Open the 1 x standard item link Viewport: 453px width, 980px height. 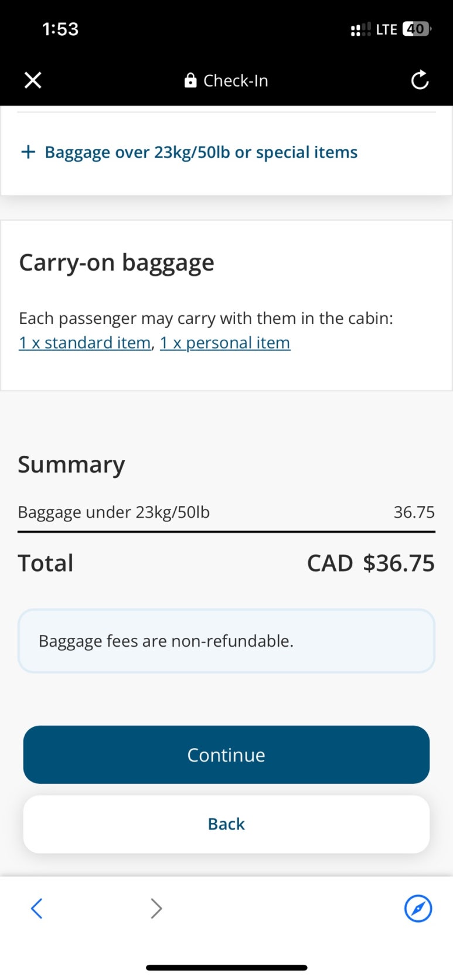85,343
